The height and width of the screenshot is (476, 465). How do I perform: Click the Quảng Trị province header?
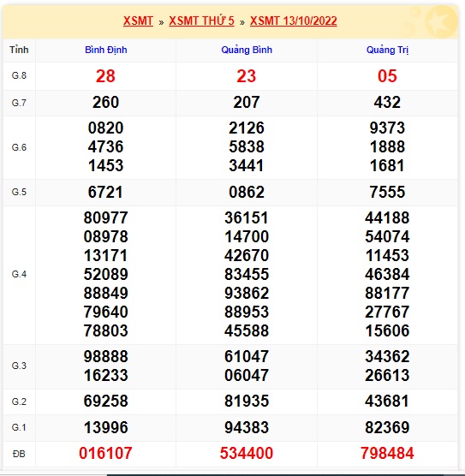387,50
